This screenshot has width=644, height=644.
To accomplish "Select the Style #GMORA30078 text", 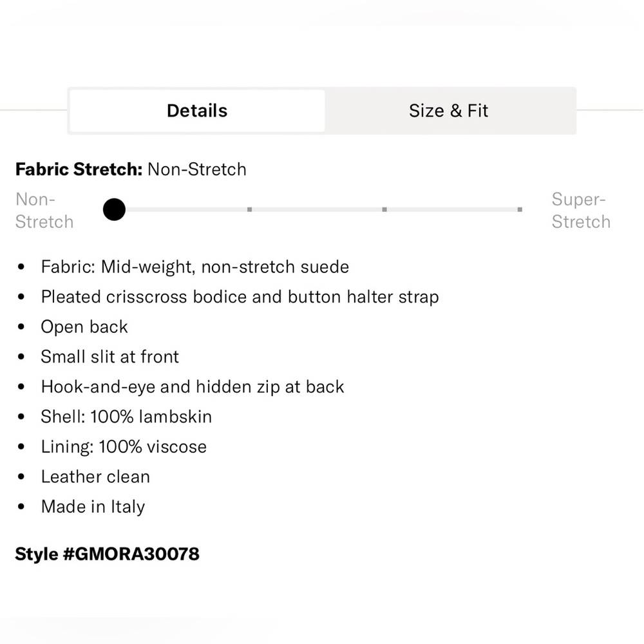I will [107, 554].
